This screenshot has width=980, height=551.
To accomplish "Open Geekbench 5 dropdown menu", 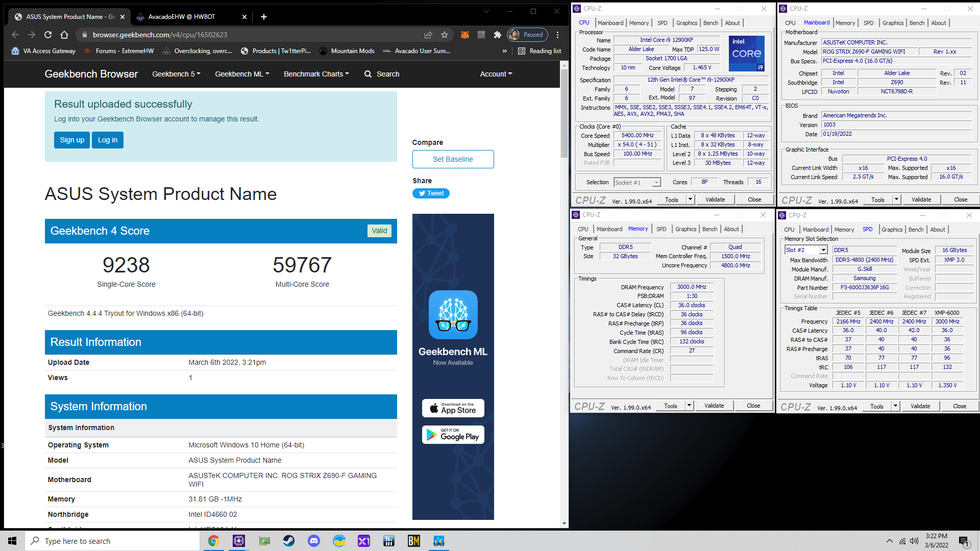I will [176, 74].
